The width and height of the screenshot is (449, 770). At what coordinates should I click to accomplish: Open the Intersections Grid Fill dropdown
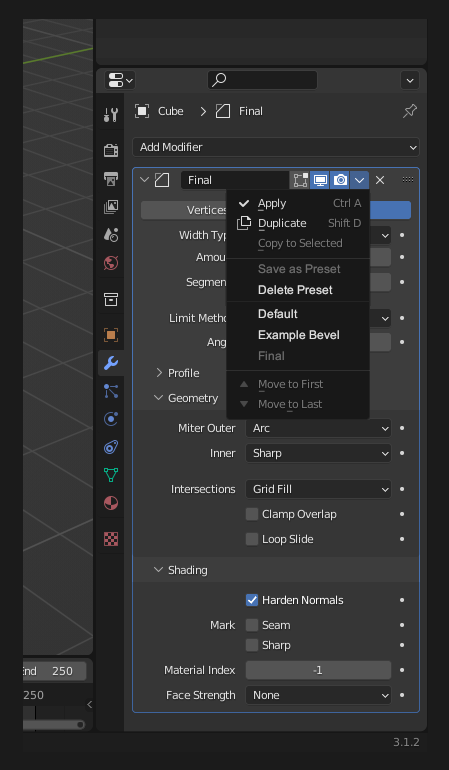tap(318, 489)
